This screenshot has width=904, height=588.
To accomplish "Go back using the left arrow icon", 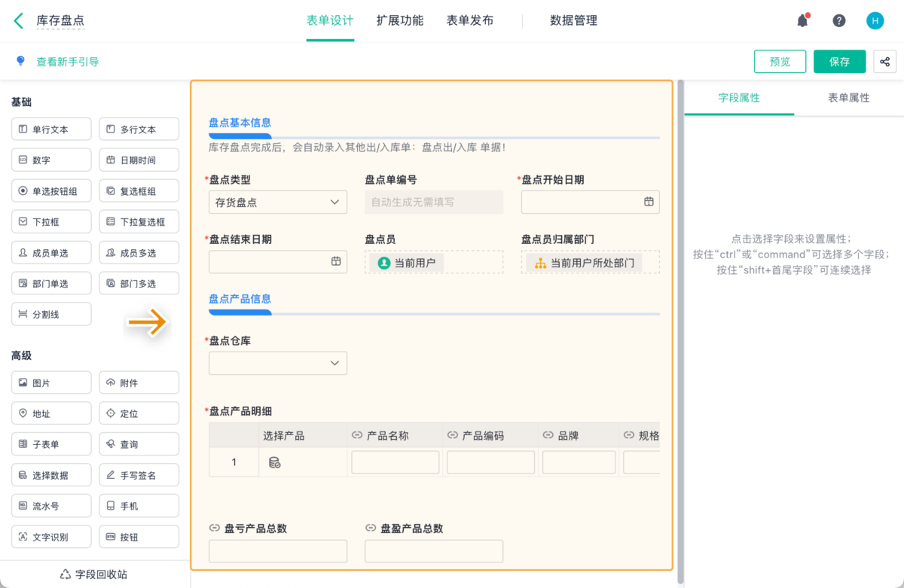I will tap(19, 21).
